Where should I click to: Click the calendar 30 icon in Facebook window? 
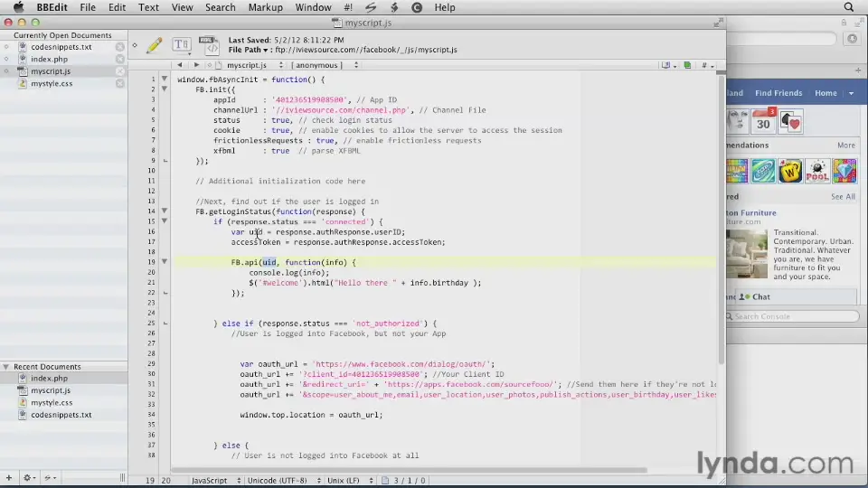[763, 120]
